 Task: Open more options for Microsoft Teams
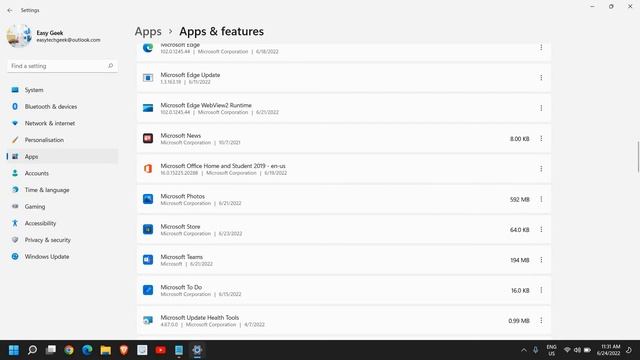pyautogui.click(x=541, y=260)
